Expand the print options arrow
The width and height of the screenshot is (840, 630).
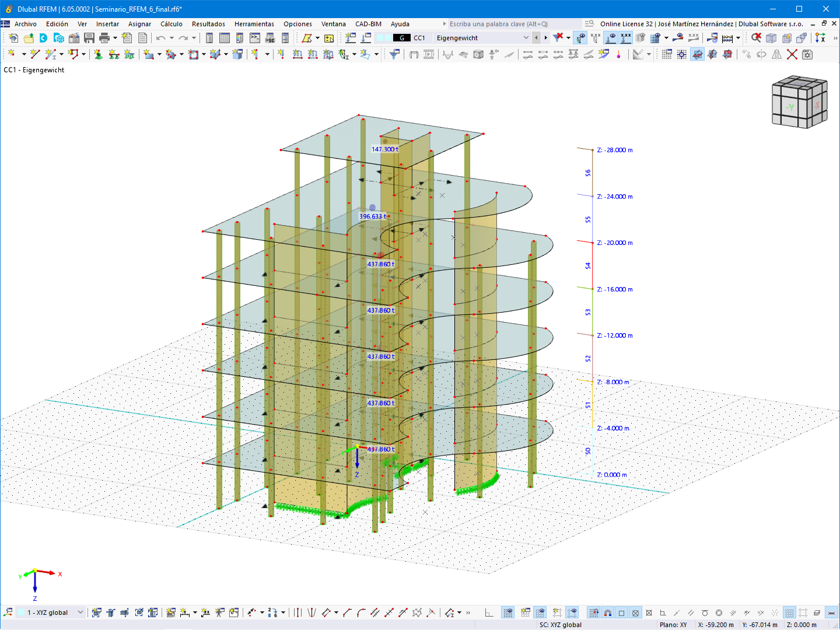pos(115,38)
